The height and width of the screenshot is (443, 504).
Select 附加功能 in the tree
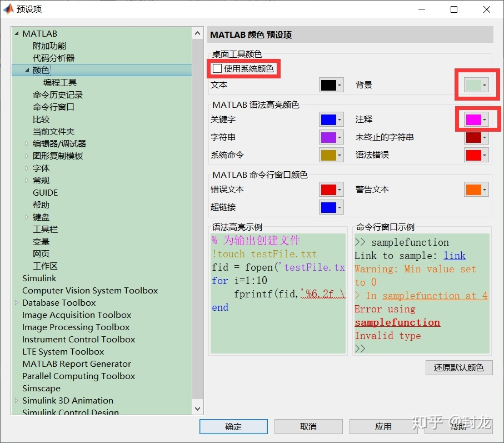[49, 46]
